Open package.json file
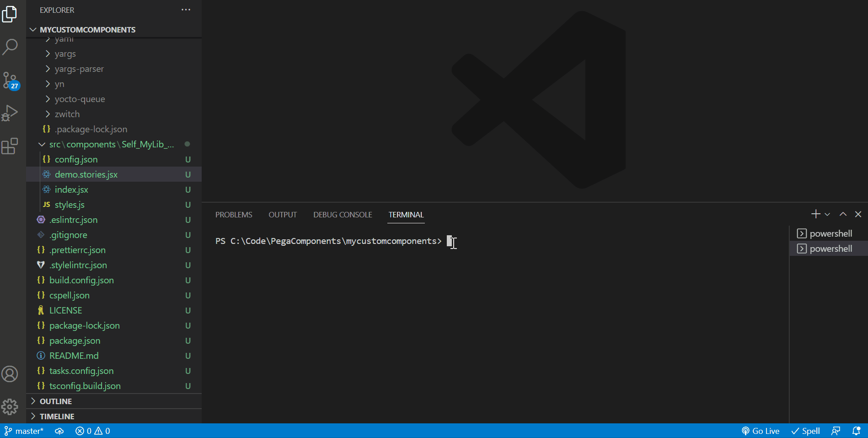Screen dimensions: 868x438 coord(114,341)
